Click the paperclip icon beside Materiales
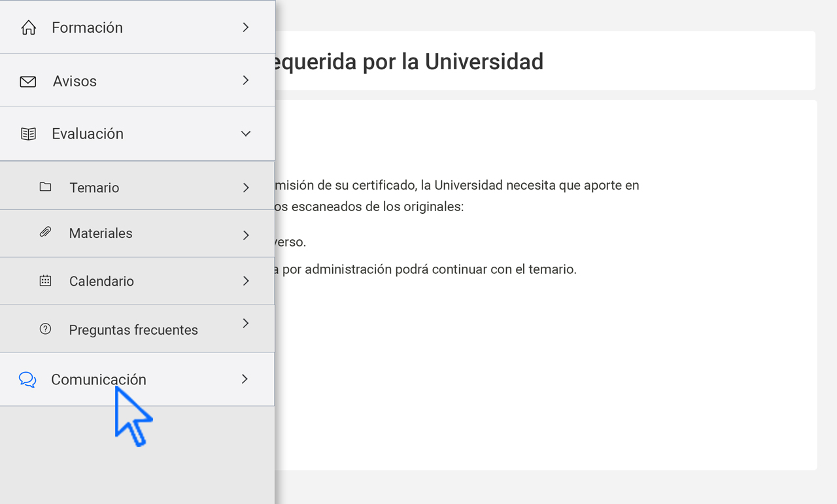Image resolution: width=837 pixels, height=504 pixels. (45, 232)
